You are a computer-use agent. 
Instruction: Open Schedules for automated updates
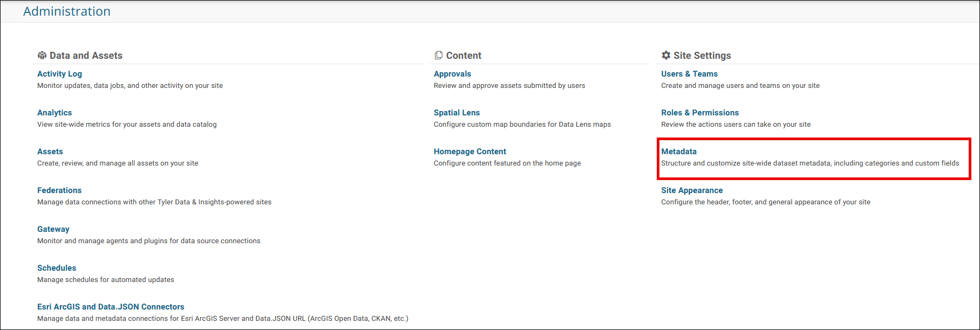(x=57, y=268)
